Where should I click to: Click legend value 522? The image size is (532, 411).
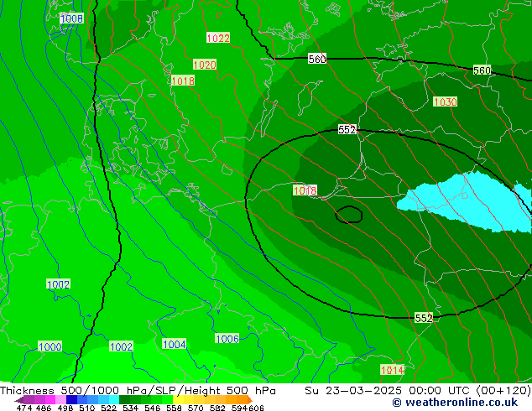[x=108, y=408]
